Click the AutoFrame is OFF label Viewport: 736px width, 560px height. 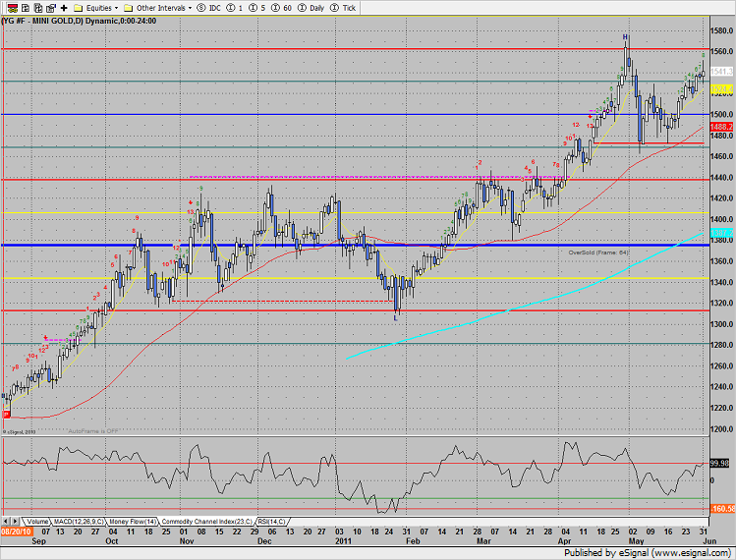coord(93,431)
